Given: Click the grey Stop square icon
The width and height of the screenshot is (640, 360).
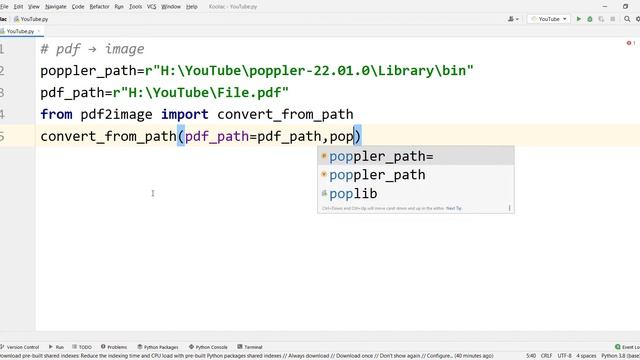Looking at the screenshot, I should pos(613,19).
